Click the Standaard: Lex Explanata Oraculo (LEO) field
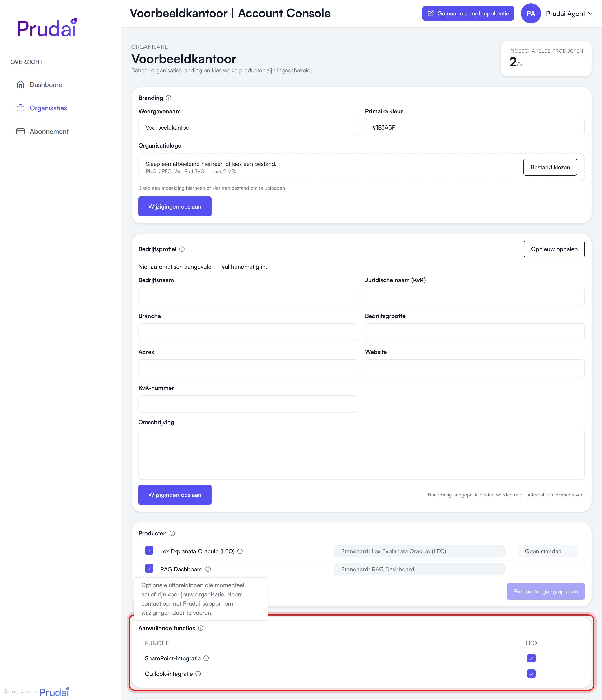Image resolution: width=602 pixels, height=700 pixels. click(x=419, y=551)
